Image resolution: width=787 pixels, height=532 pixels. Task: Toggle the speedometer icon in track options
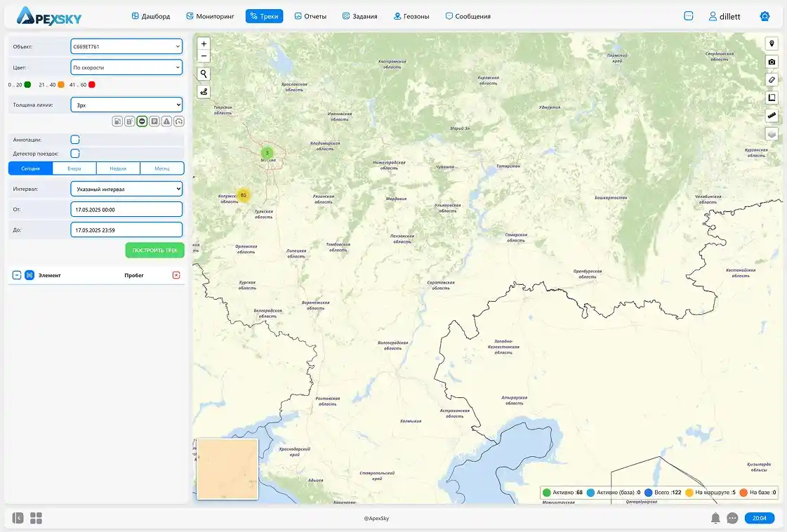click(x=179, y=121)
